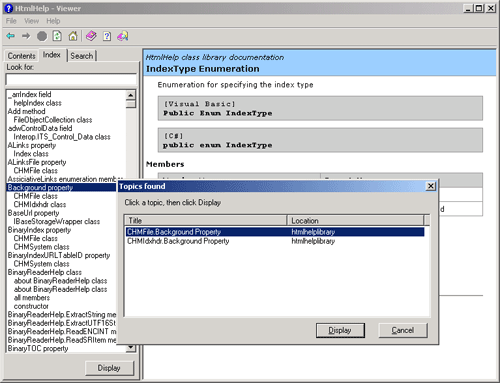Select CHMIdxhdr.Background Property topic row
This screenshot has height=383, width=500.
point(275,241)
